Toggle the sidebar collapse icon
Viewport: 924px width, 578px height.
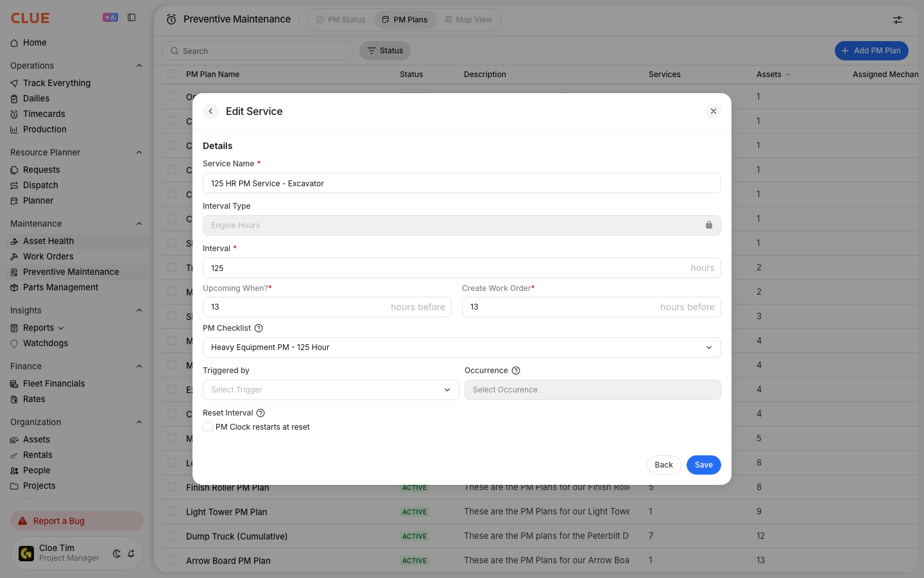click(132, 17)
